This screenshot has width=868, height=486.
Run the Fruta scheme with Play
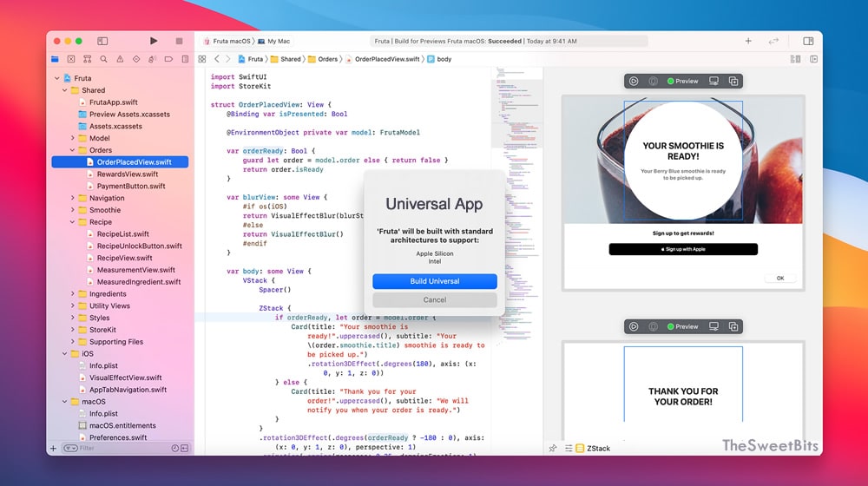click(x=154, y=41)
